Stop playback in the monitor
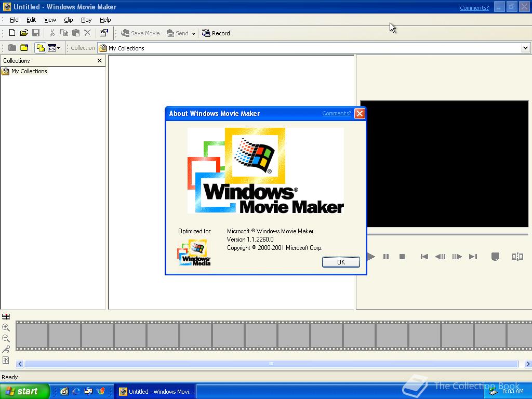The image size is (532, 399). point(402,257)
